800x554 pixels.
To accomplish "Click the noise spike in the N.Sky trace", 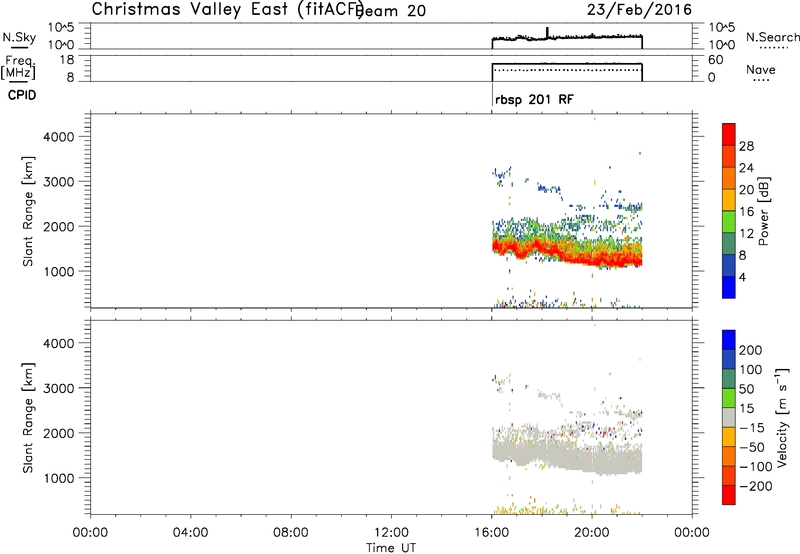I will pyautogui.click(x=547, y=32).
